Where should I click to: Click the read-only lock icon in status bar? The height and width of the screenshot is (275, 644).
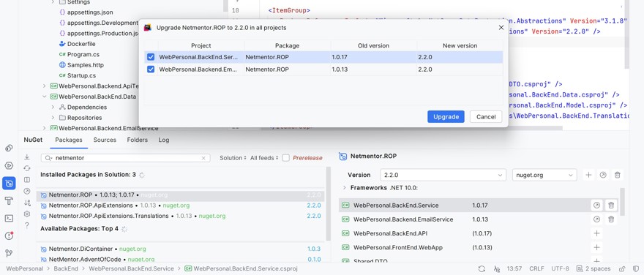click(x=622, y=269)
